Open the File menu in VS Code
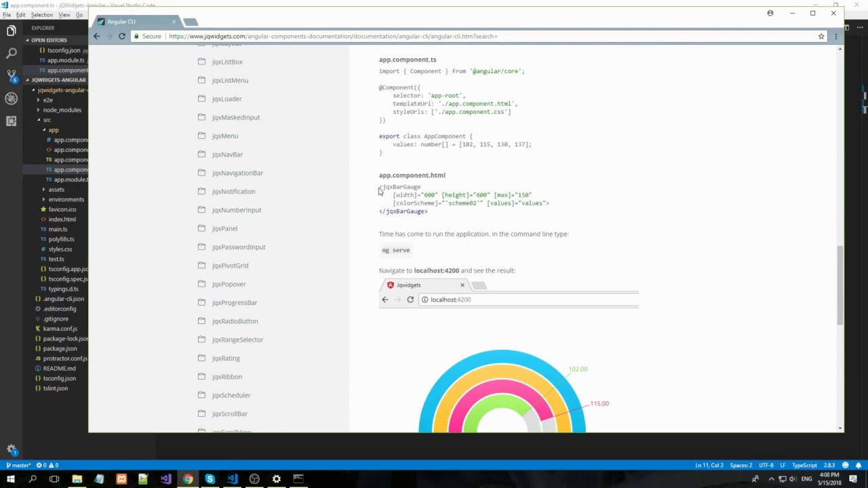The width and height of the screenshot is (868, 488). click(6, 15)
